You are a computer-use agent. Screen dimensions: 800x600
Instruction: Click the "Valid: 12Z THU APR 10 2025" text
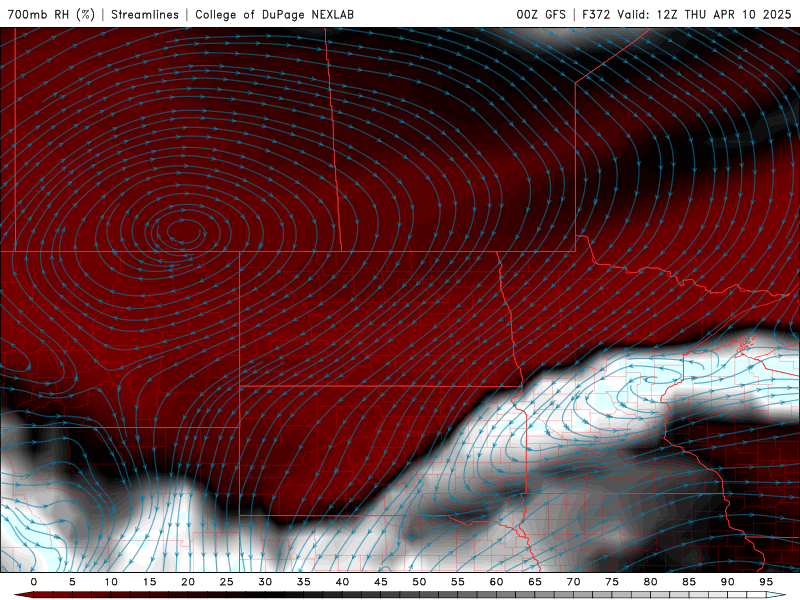click(x=705, y=14)
